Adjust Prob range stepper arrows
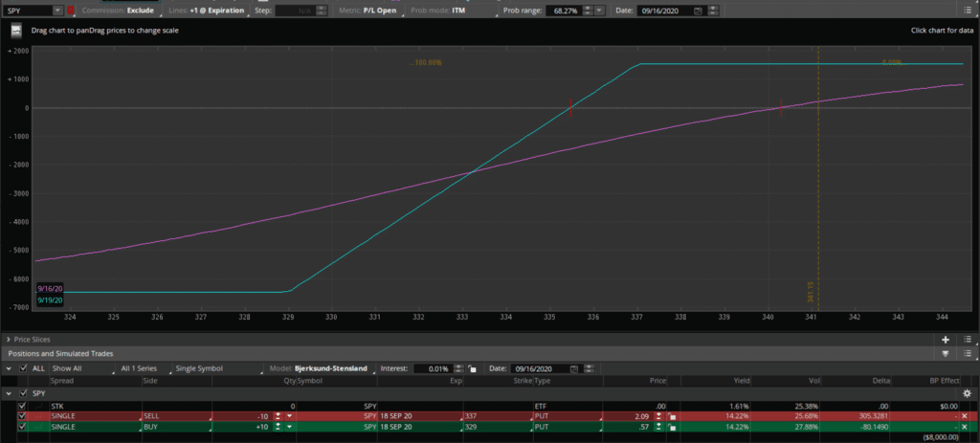 pyautogui.click(x=587, y=11)
